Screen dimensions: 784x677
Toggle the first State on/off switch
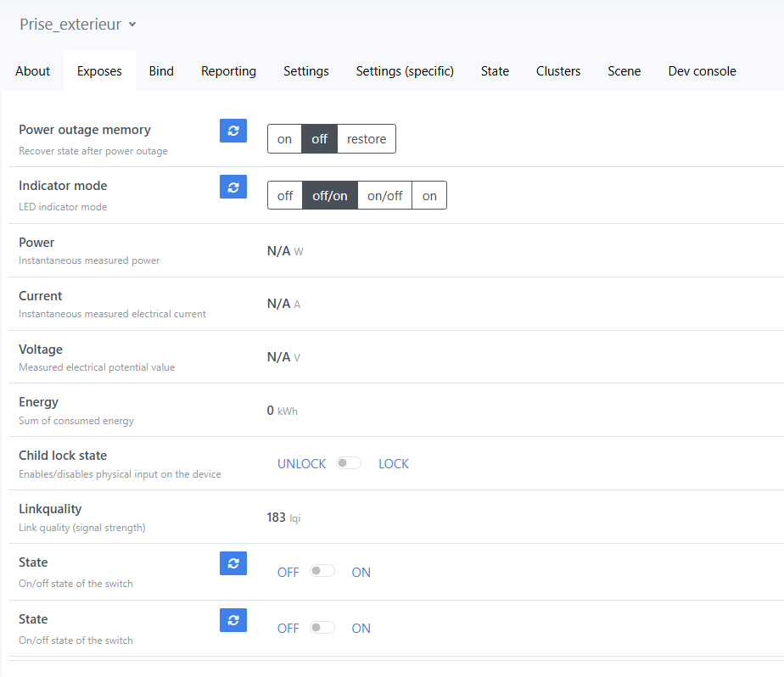[322, 571]
